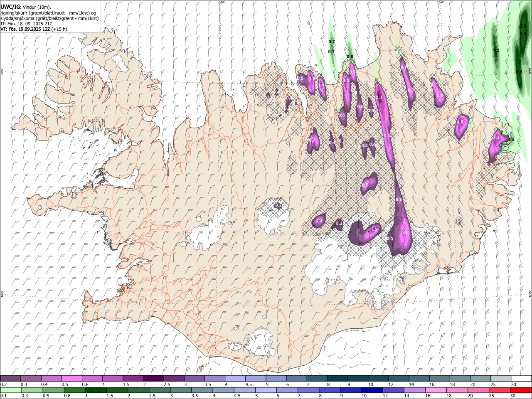Pick the lilac 14 swatch in bottom legend row
This screenshot has height=399, width=532.
point(414,390)
